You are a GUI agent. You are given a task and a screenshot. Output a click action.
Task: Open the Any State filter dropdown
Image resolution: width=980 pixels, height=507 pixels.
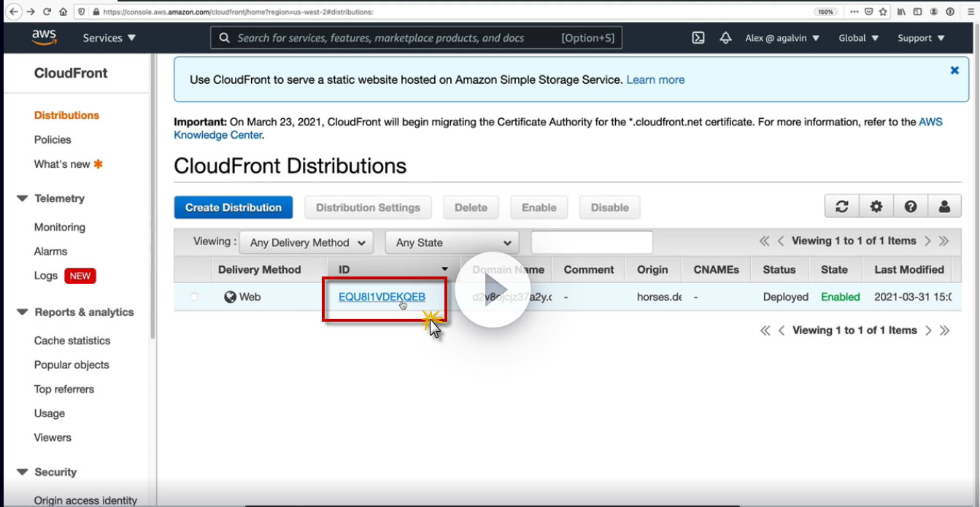(452, 242)
